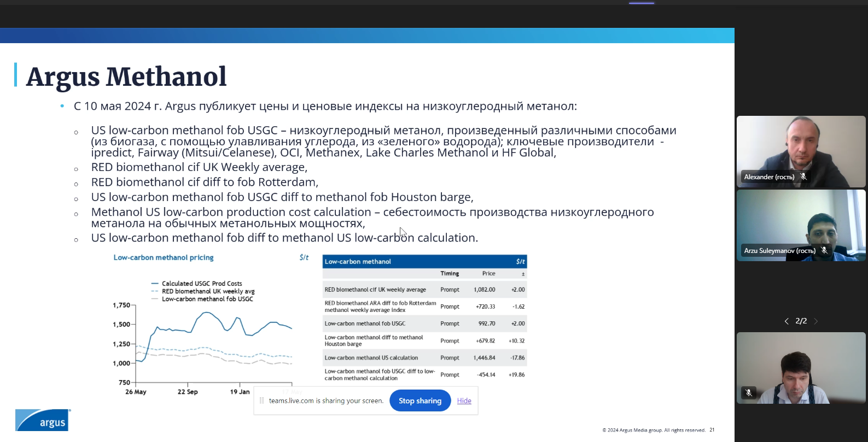
Task: Click 'Low-carbon methanol diff to methanol Houston barge' row
Action: pyautogui.click(x=424, y=340)
